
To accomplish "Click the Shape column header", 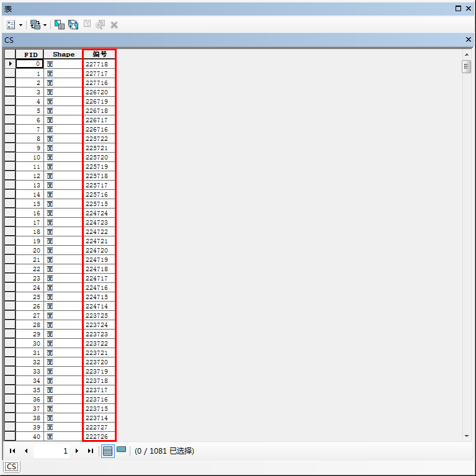I will (x=63, y=55).
